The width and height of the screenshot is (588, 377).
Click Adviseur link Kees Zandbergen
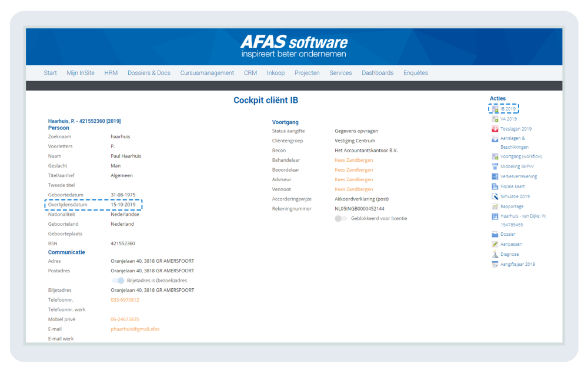coord(353,180)
